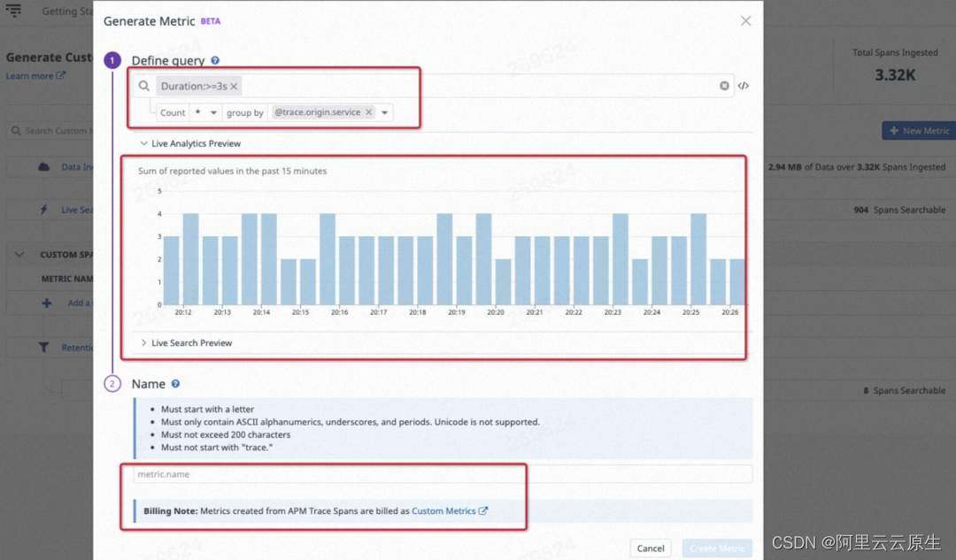Clear the query with the circled X
956x560 pixels.
click(x=724, y=86)
